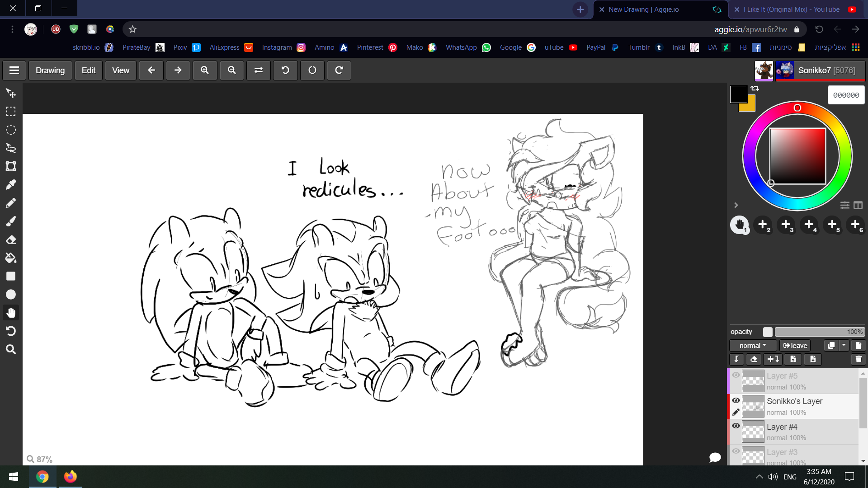Click the yellow secondary color swatch
868x488 pixels.
coord(750,107)
